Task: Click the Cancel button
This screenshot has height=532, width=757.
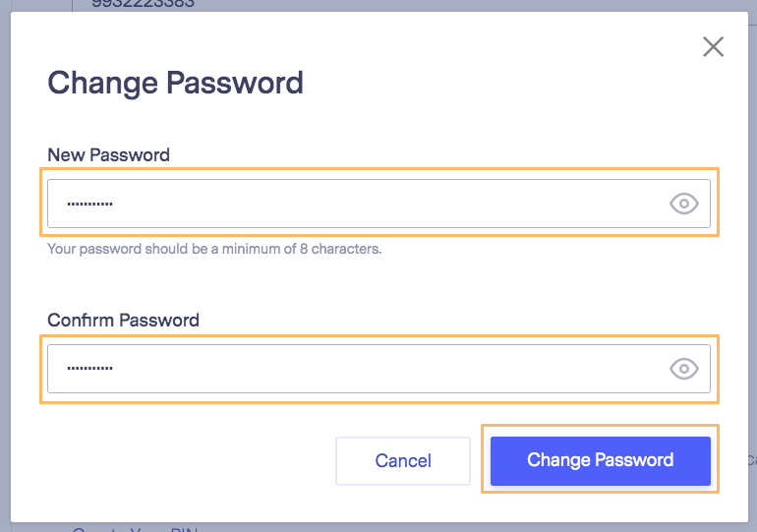Action: point(403,461)
